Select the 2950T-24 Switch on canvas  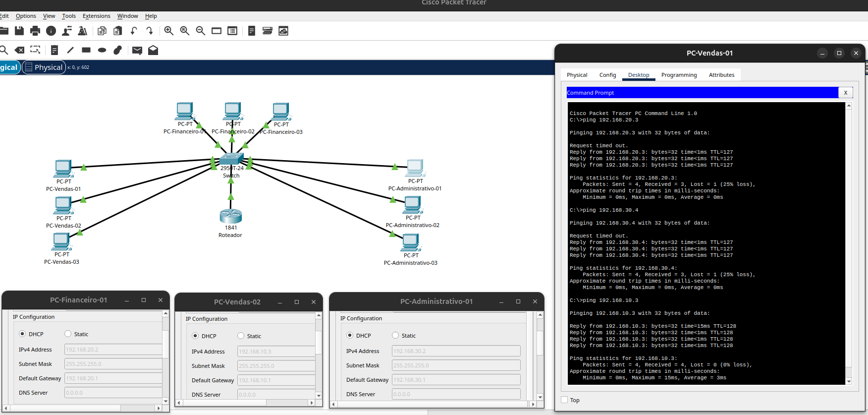pyautogui.click(x=231, y=159)
